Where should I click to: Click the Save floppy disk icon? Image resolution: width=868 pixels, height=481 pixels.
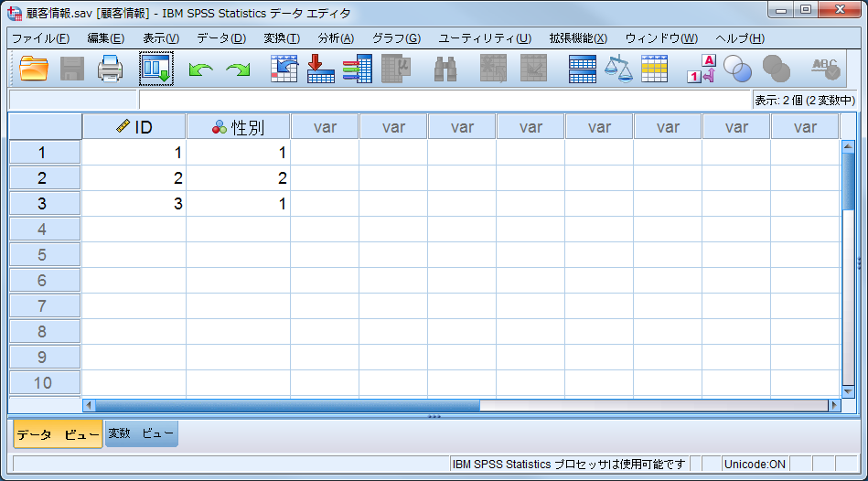[x=72, y=69]
